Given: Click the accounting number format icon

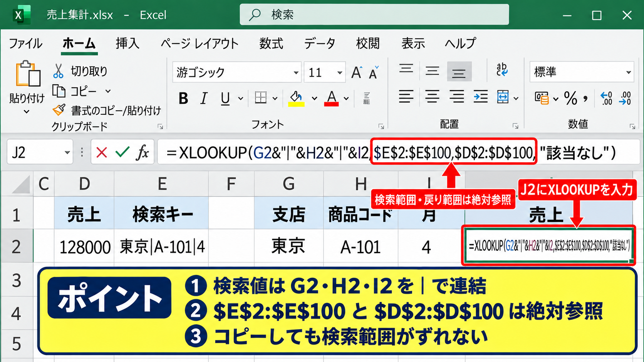Looking at the screenshot, I should [x=542, y=98].
